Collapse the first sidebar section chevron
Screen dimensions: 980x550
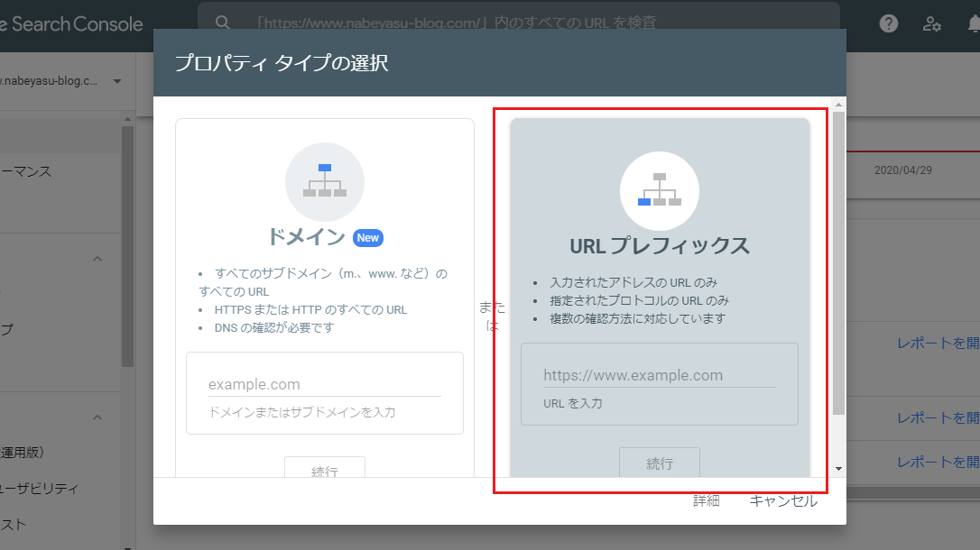point(97,259)
